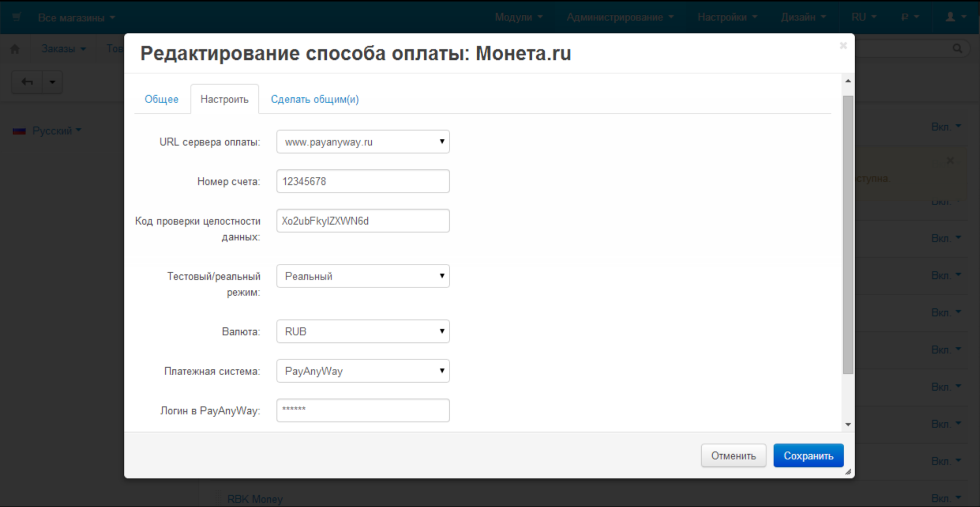Close the background notification message
The width and height of the screenshot is (980, 507).
[x=950, y=160]
